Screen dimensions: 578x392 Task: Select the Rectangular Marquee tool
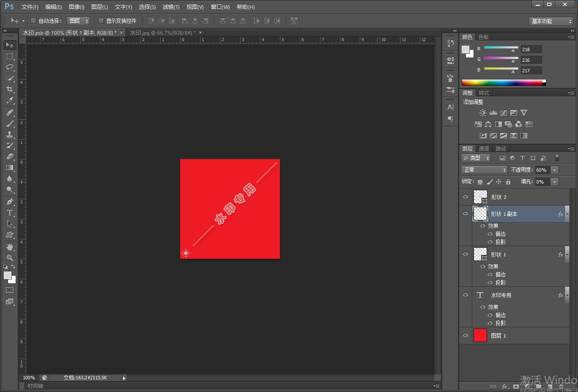[10, 56]
